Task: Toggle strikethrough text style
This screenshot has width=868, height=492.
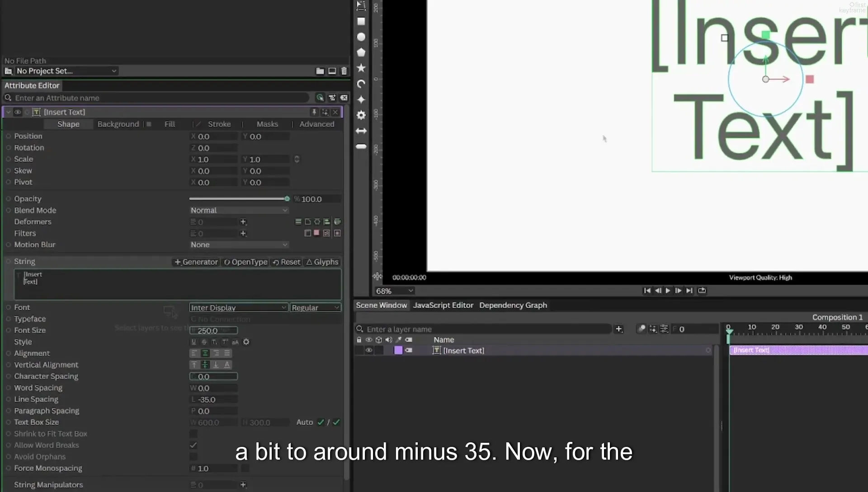Action: click(204, 342)
